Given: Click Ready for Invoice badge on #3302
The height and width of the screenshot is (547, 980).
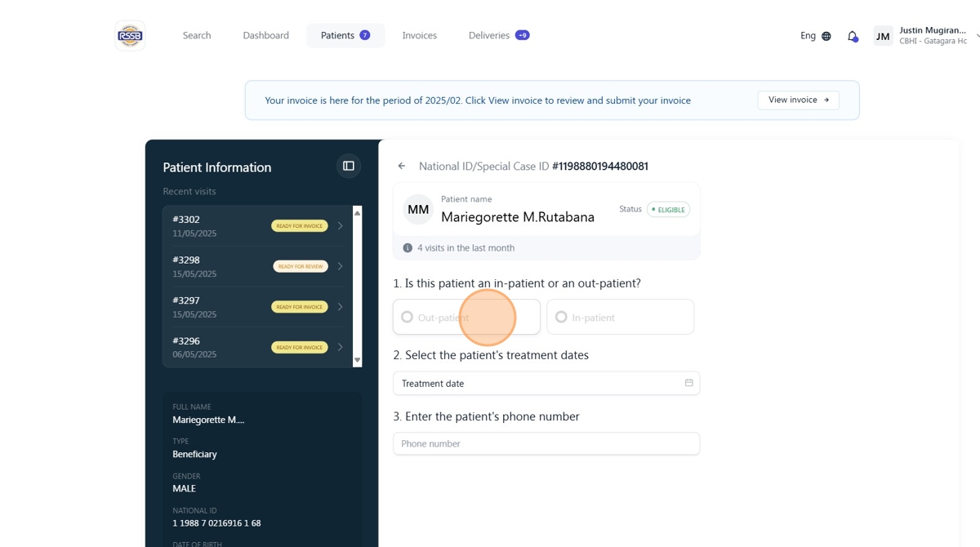Looking at the screenshot, I should point(300,226).
